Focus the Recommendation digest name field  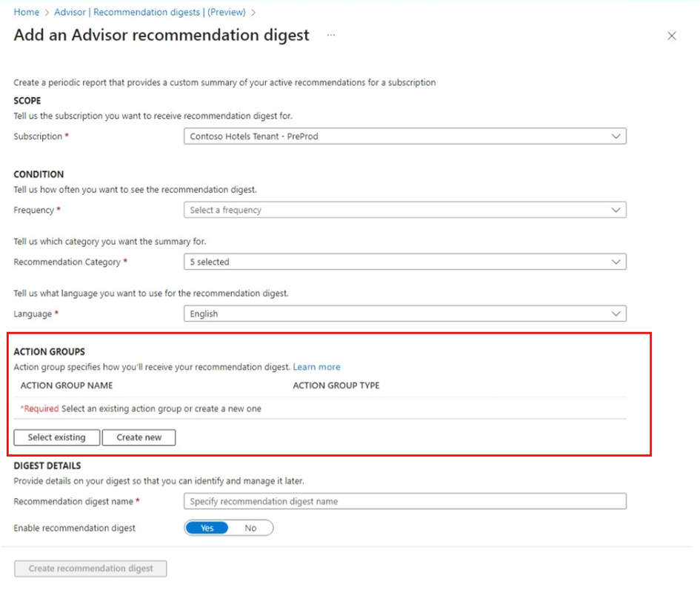click(405, 501)
